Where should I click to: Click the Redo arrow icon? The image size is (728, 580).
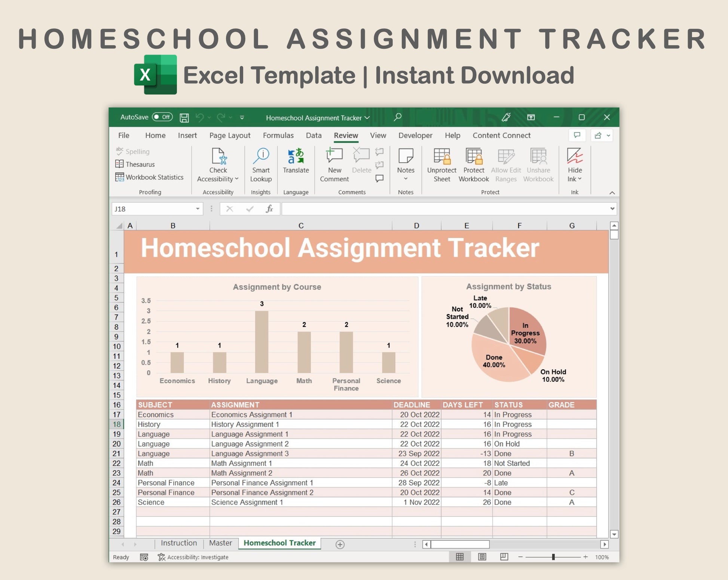click(221, 118)
